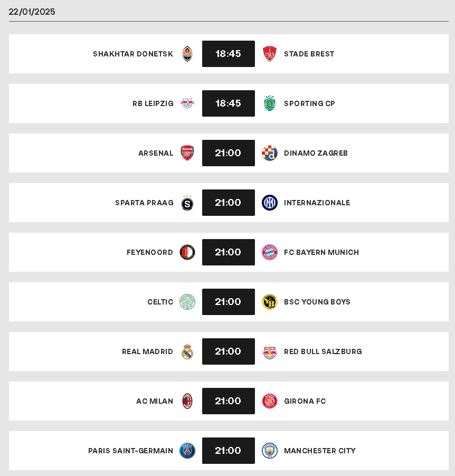Viewport: 455px width, 476px height.
Task: Select the Red Bull Salzburg team name
Action: 323,351
